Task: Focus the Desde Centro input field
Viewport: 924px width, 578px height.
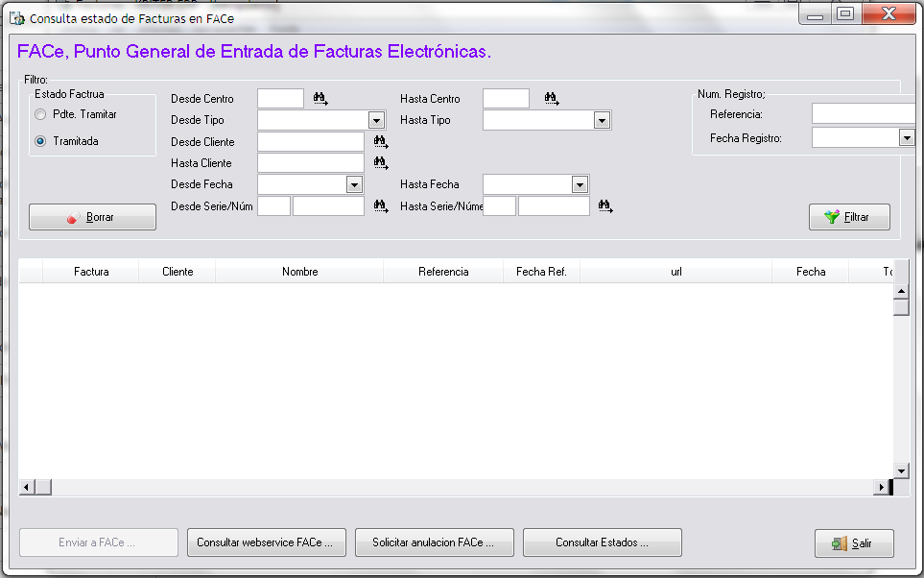Action: click(x=280, y=99)
